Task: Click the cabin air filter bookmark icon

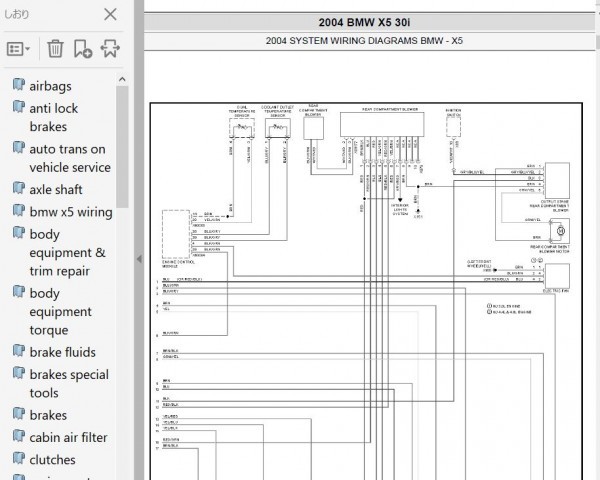Action: click(x=19, y=436)
